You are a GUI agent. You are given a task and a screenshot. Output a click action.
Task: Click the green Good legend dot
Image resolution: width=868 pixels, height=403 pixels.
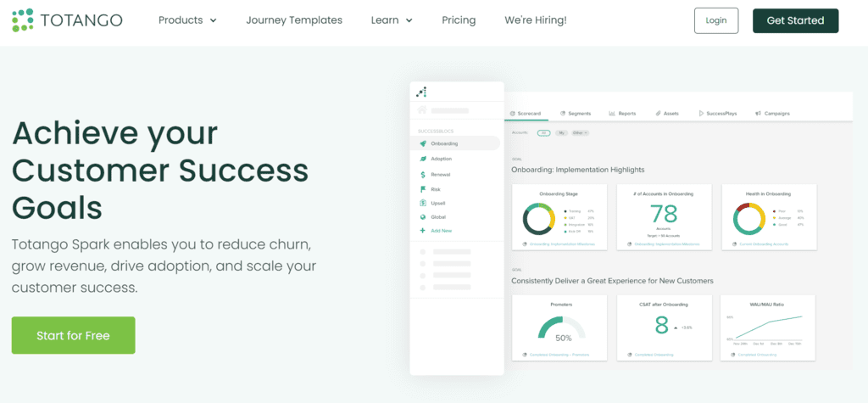click(776, 224)
